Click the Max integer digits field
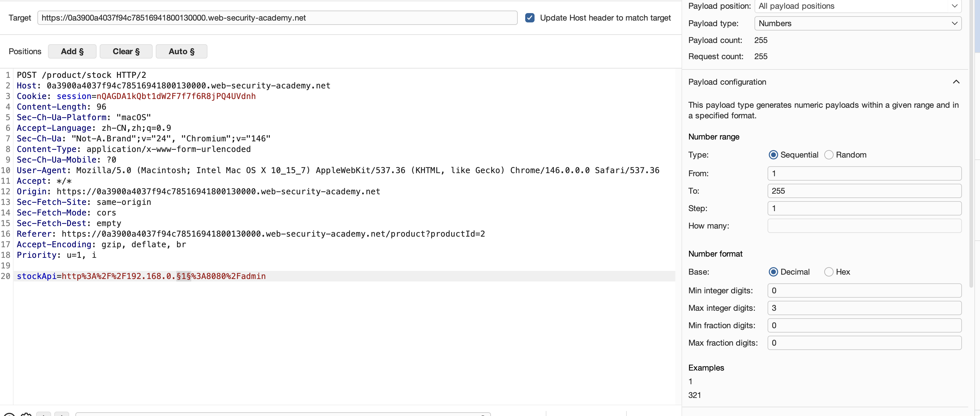This screenshot has height=416, width=980. (864, 308)
